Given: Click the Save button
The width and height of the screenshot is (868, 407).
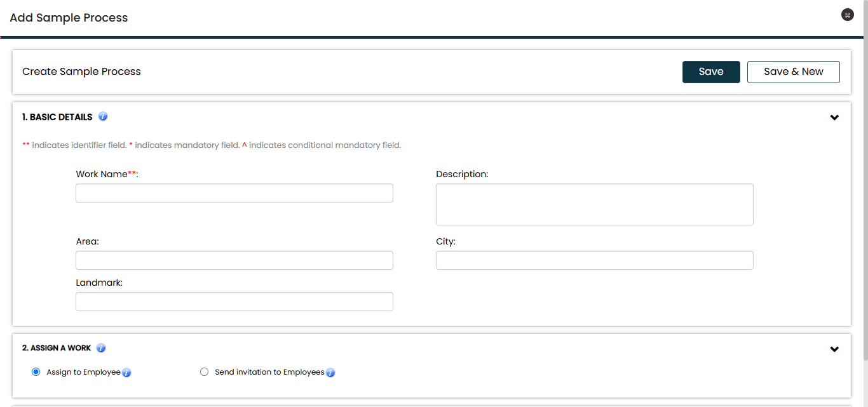Looking at the screenshot, I should coord(710,72).
